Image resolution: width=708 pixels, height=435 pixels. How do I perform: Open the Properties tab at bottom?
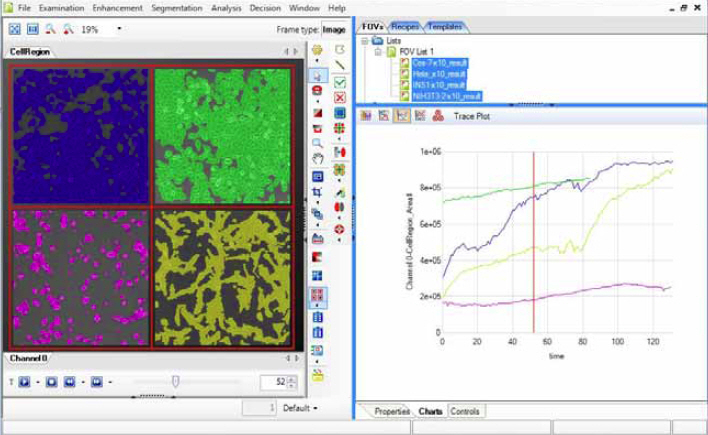(391, 411)
